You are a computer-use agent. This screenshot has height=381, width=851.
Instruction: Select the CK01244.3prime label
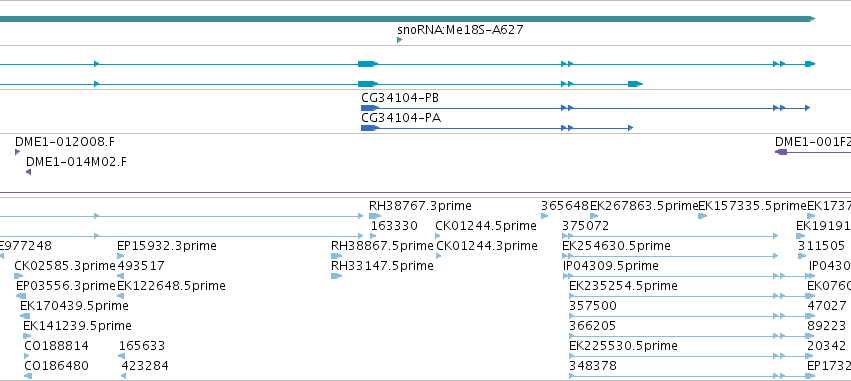tap(487, 246)
